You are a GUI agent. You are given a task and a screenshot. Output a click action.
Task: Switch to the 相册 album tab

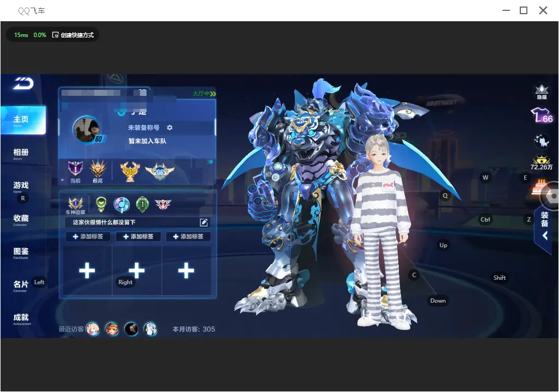21,154
